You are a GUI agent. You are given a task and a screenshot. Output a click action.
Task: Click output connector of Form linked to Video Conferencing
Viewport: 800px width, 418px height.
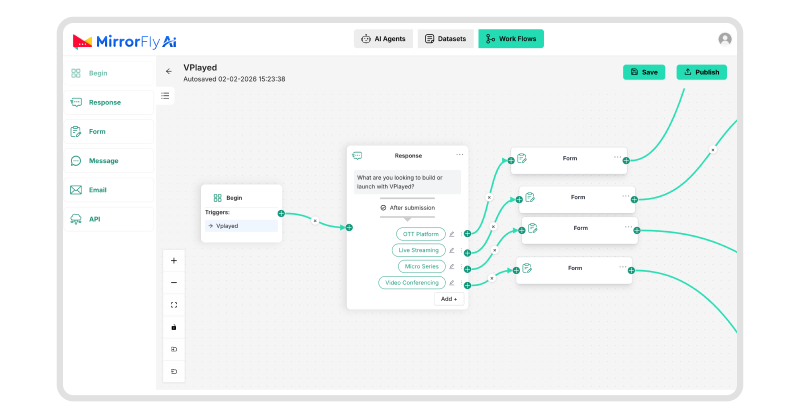(x=631, y=271)
